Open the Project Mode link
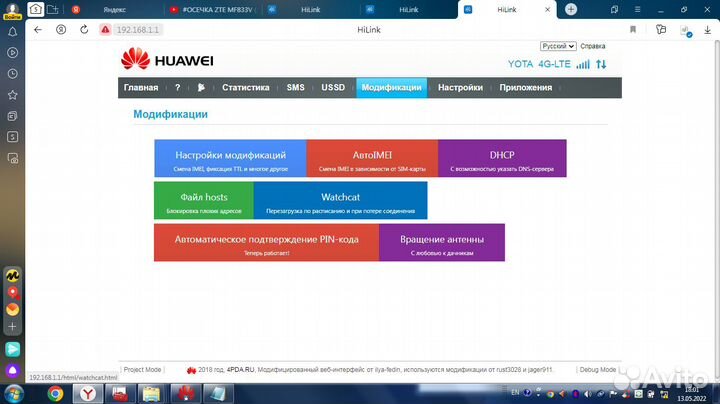This screenshot has height=404, width=720. click(142, 370)
